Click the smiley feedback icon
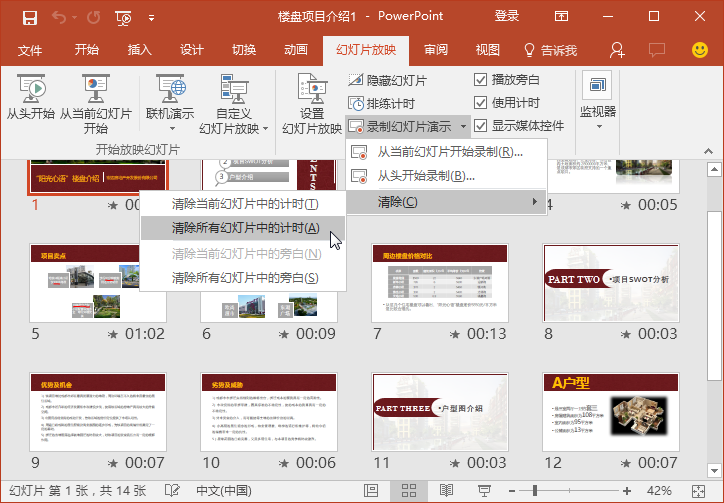This screenshot has width=724, height=503. click(x=700, y=50)
